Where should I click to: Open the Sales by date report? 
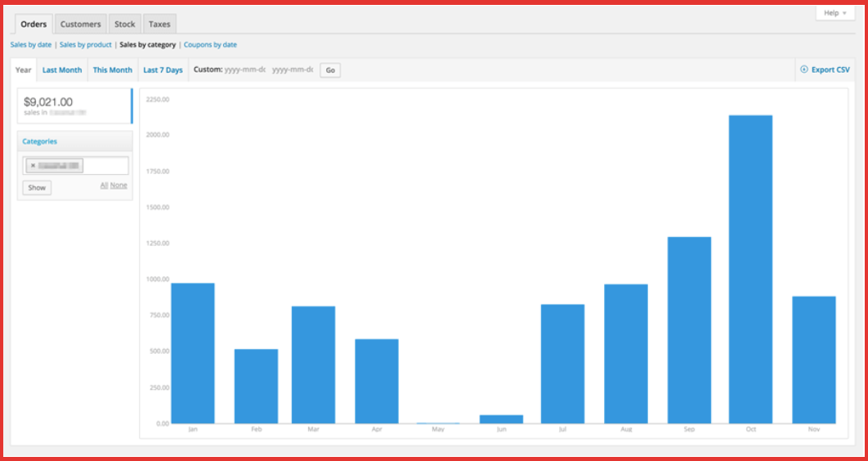31,45
